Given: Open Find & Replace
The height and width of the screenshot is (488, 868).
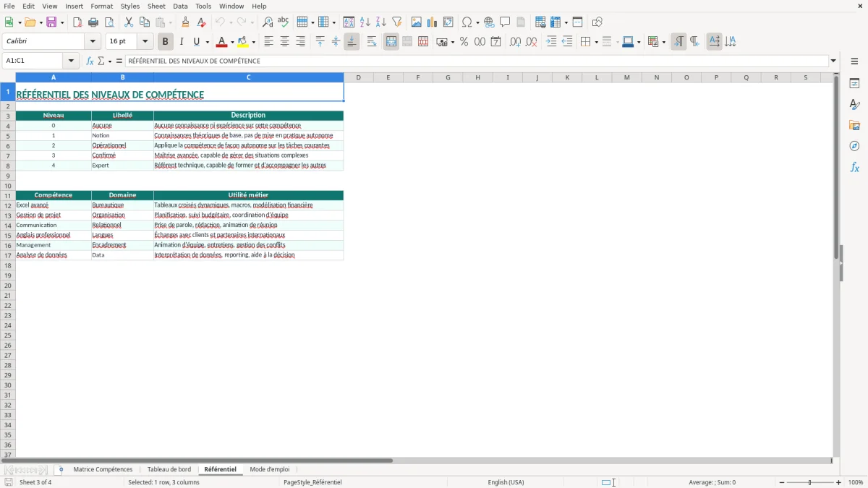Looking at the screenshot, I should 268,22.
